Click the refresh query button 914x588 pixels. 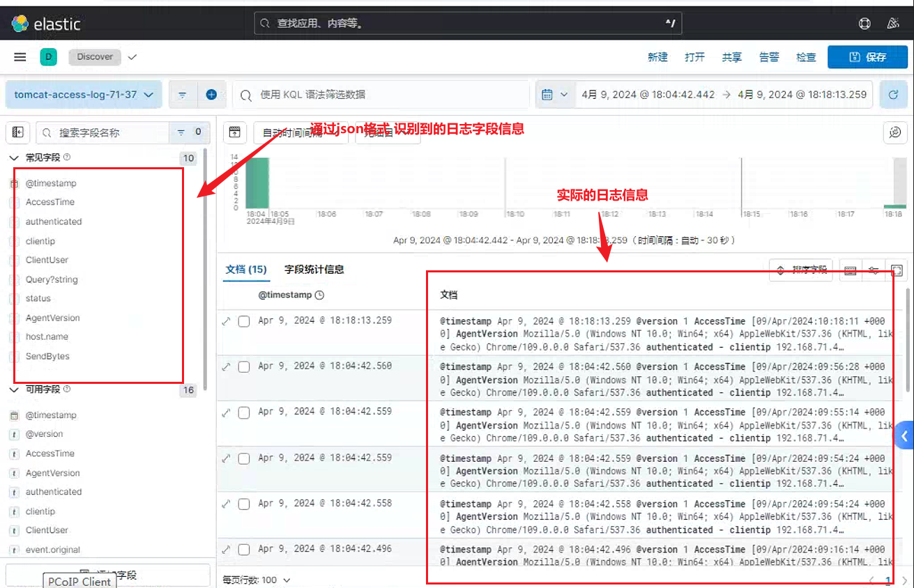click(x=893, y=95)
